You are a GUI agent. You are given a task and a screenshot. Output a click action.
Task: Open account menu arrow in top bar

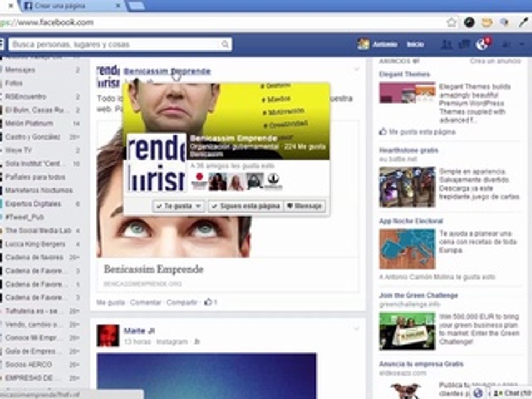coord(521,44)
